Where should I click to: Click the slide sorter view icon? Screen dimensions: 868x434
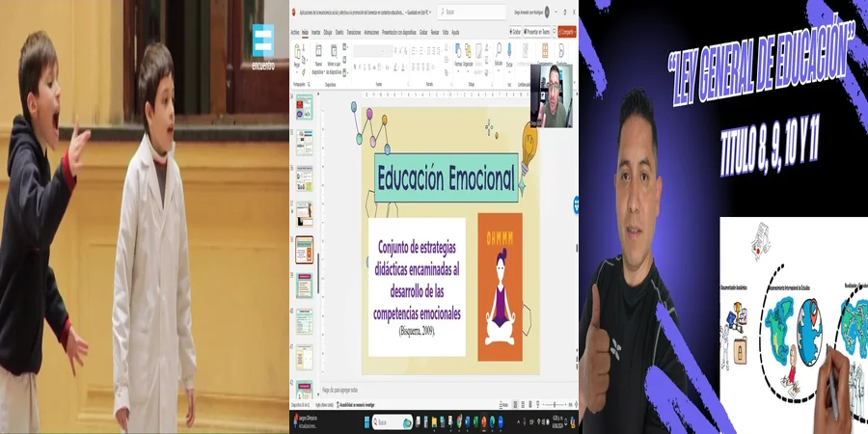click(x=523, y=405)
